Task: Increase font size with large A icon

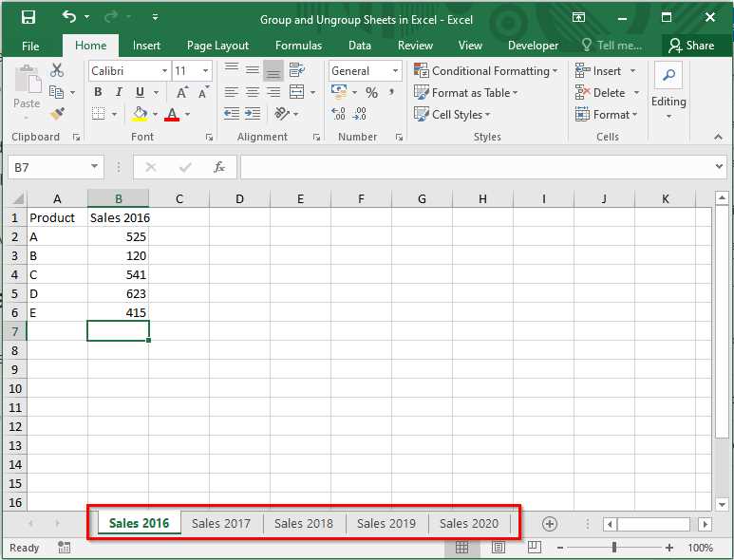Action: 182,92
